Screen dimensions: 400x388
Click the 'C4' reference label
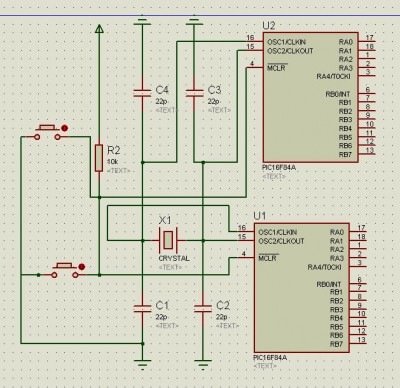162,90
